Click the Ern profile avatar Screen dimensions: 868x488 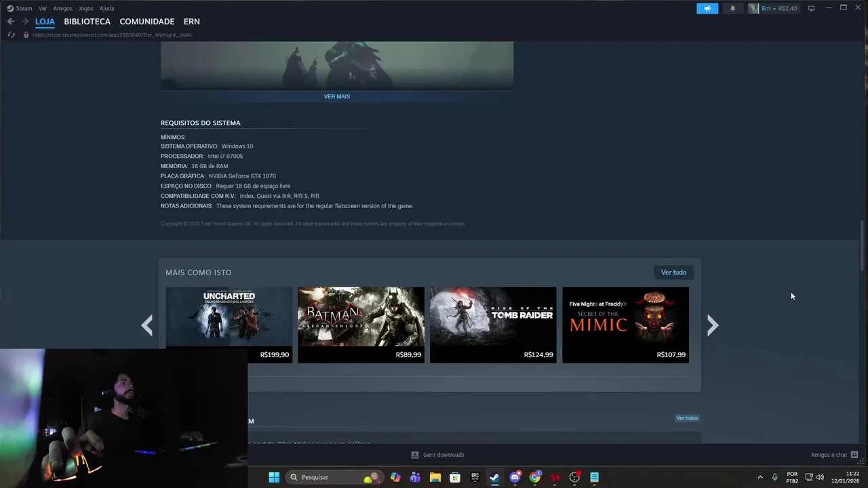[753, 8]
